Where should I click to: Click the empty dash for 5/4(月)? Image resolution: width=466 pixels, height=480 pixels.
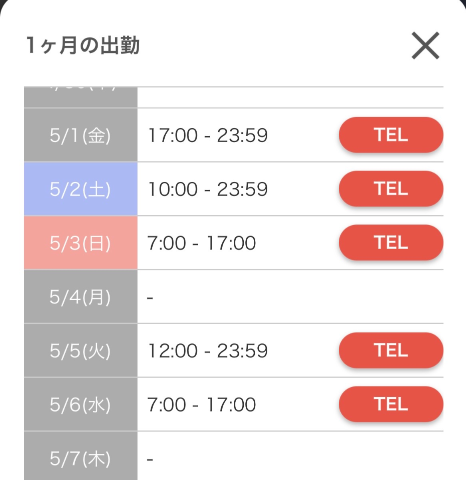150,297
